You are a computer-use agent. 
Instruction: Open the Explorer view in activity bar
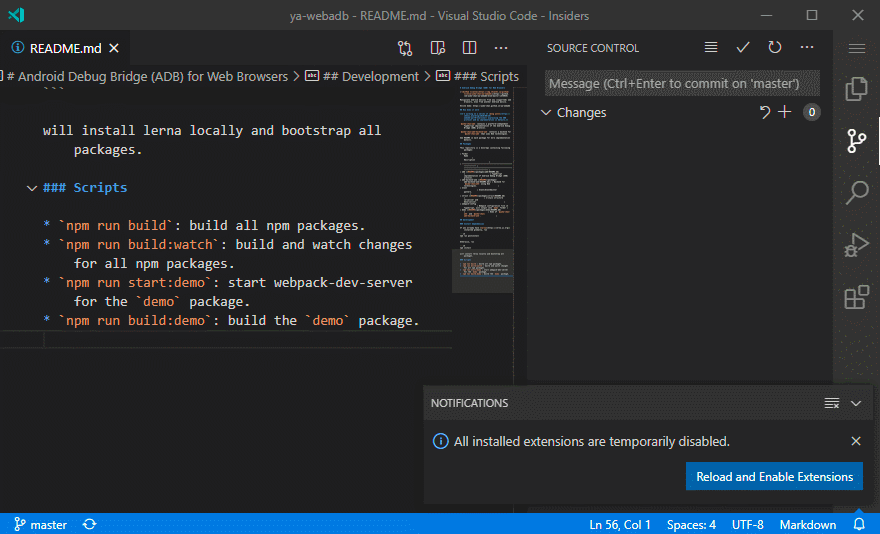click(856, 89)
